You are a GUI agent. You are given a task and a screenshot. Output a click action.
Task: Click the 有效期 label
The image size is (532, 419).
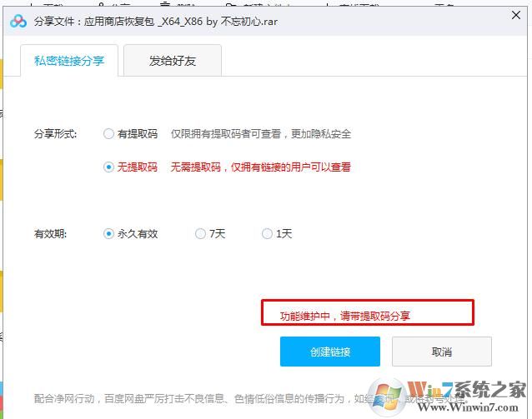[50, 234]
